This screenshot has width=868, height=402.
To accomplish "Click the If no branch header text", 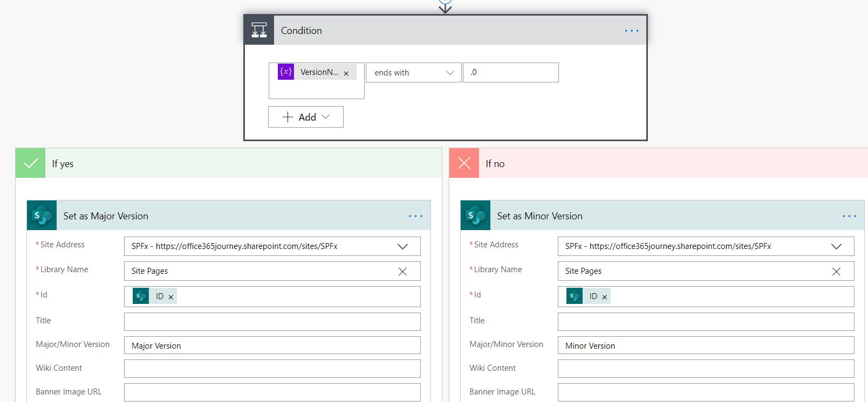I will point(495,164).
